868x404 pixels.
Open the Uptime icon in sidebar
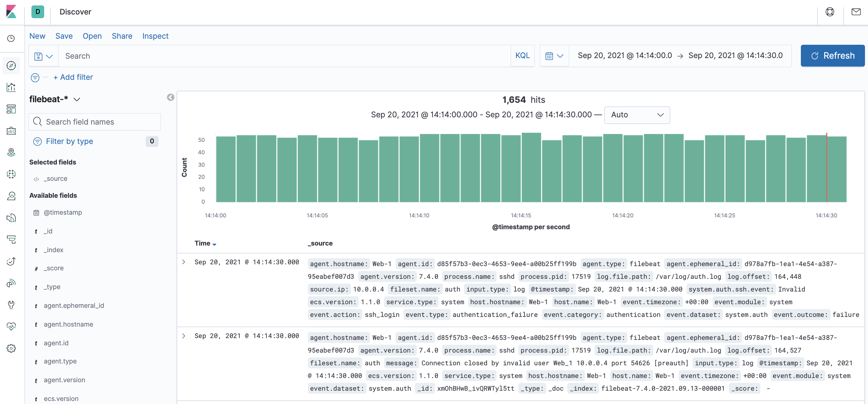pos(11,261)
